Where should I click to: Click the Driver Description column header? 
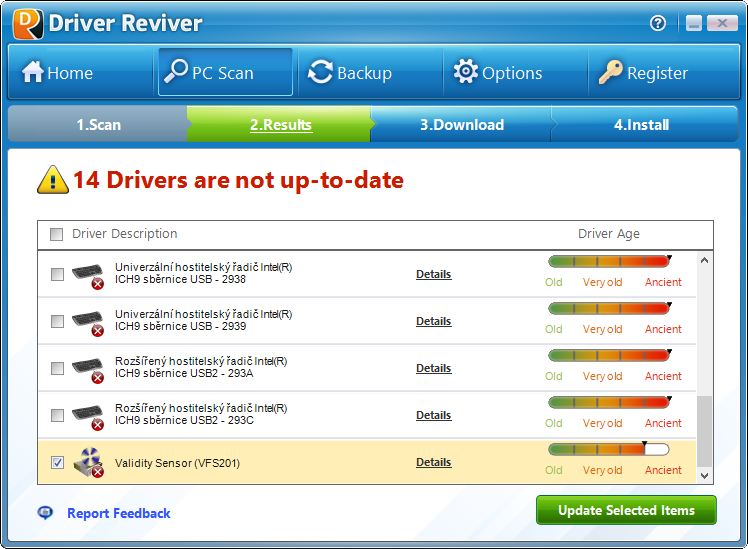click(x=125, y=234)
